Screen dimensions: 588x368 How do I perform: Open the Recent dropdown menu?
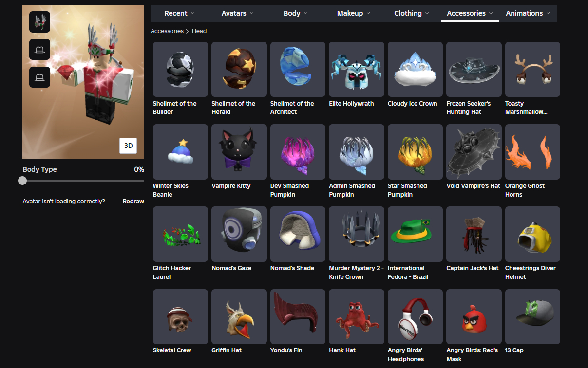179,13
